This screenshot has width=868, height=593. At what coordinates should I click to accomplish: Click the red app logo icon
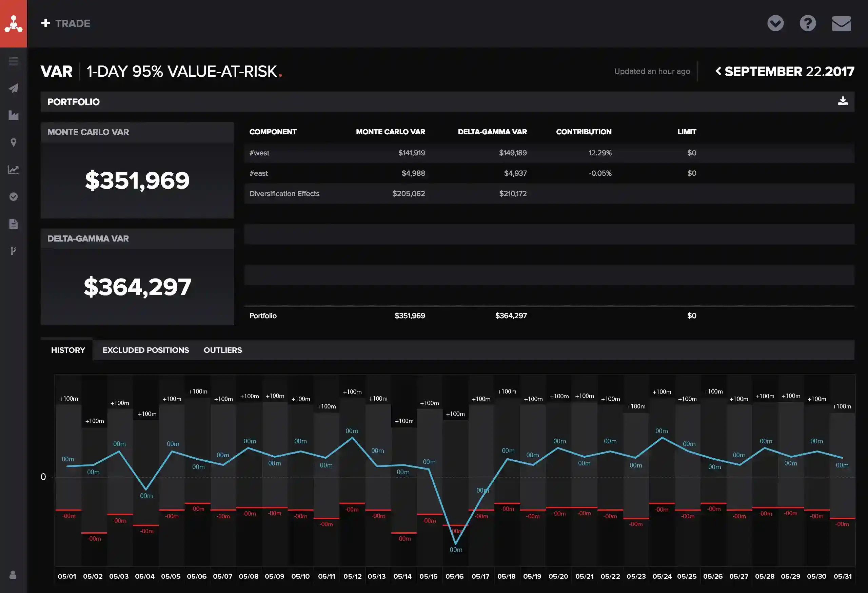14,23
